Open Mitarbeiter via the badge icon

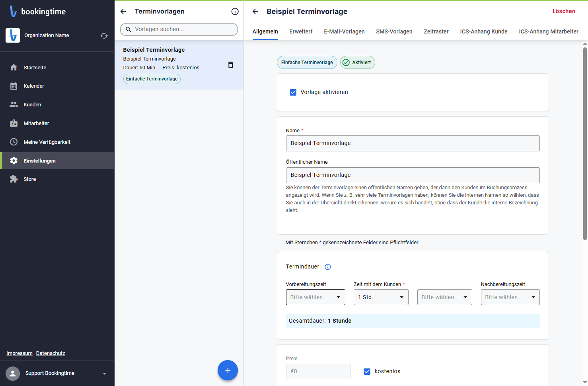[14, 123]
